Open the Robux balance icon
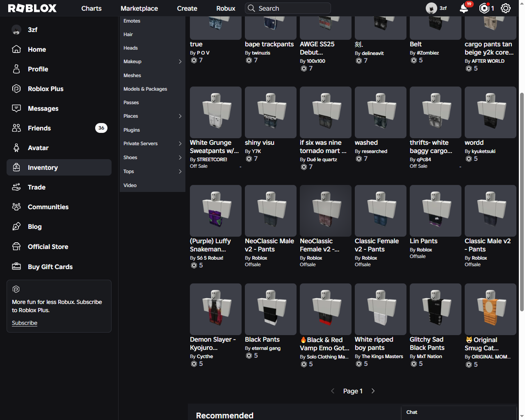Image resolution: width=525 pixels, height=420 pixels. tap(484, 8)
